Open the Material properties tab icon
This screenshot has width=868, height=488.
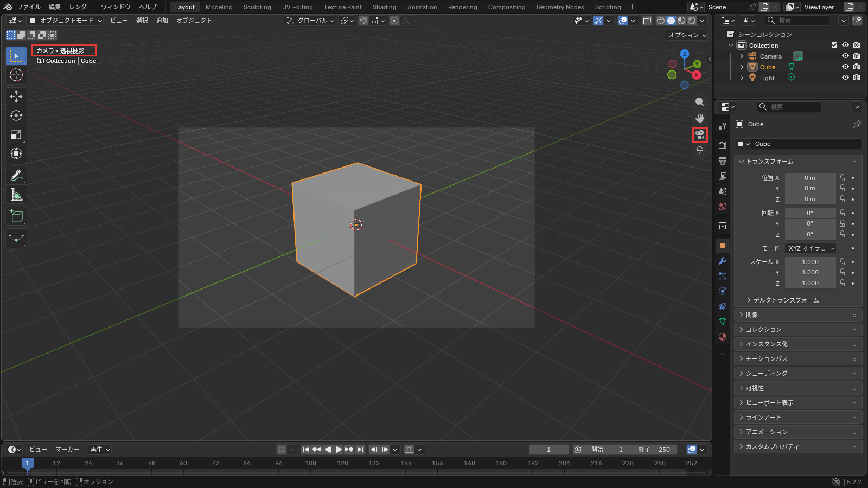point(722,337)
